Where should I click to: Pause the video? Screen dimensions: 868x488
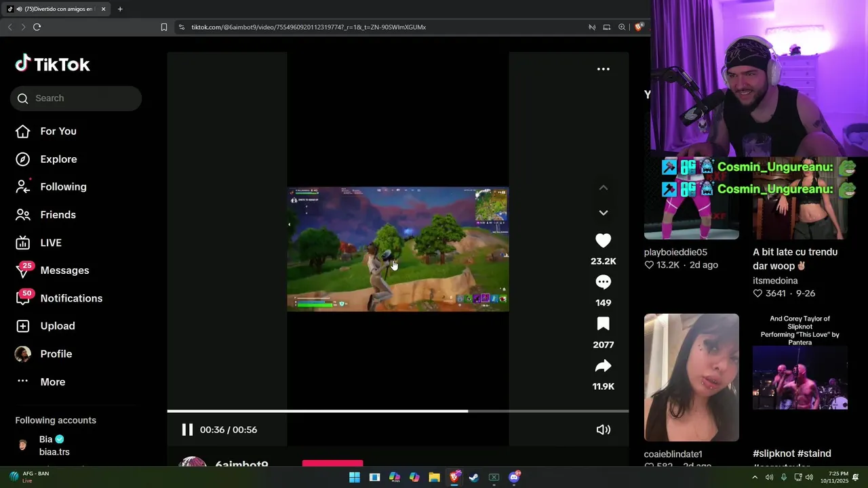click(187, 430)
